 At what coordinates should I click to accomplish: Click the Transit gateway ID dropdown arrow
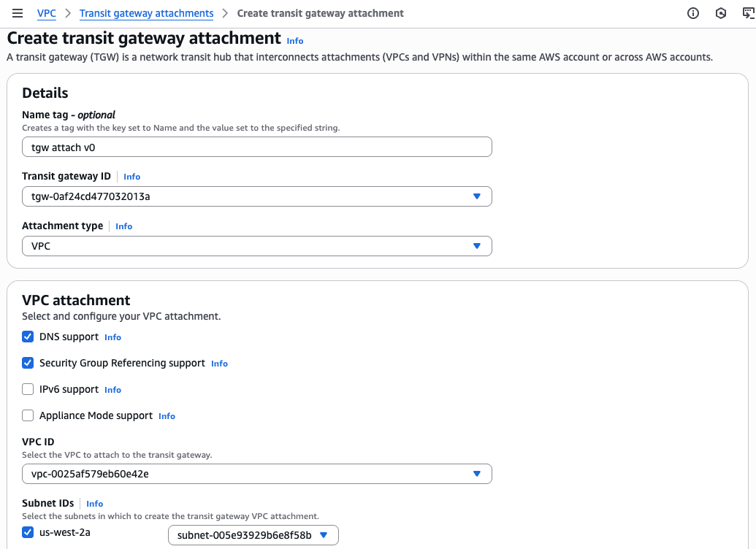(477, 196)
